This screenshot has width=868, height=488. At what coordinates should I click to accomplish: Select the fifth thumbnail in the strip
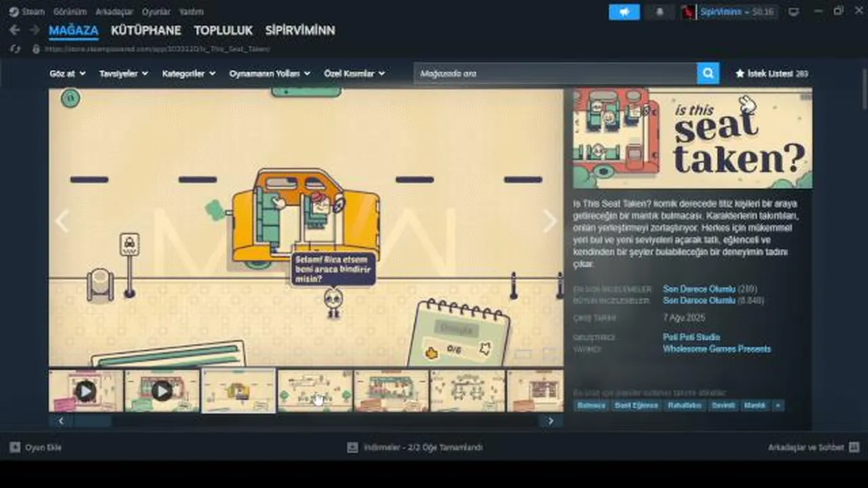pos(391,390)
